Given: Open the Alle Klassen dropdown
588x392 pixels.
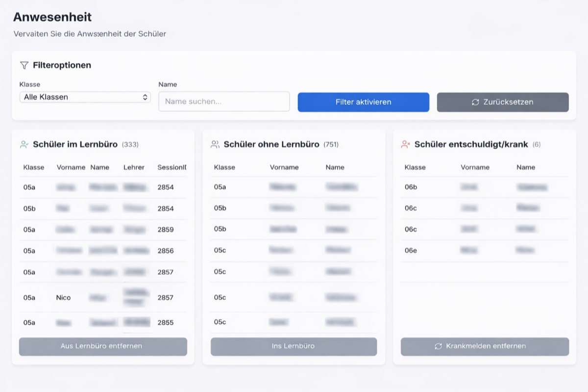Looking at the screenshot, I should (84, 97).
